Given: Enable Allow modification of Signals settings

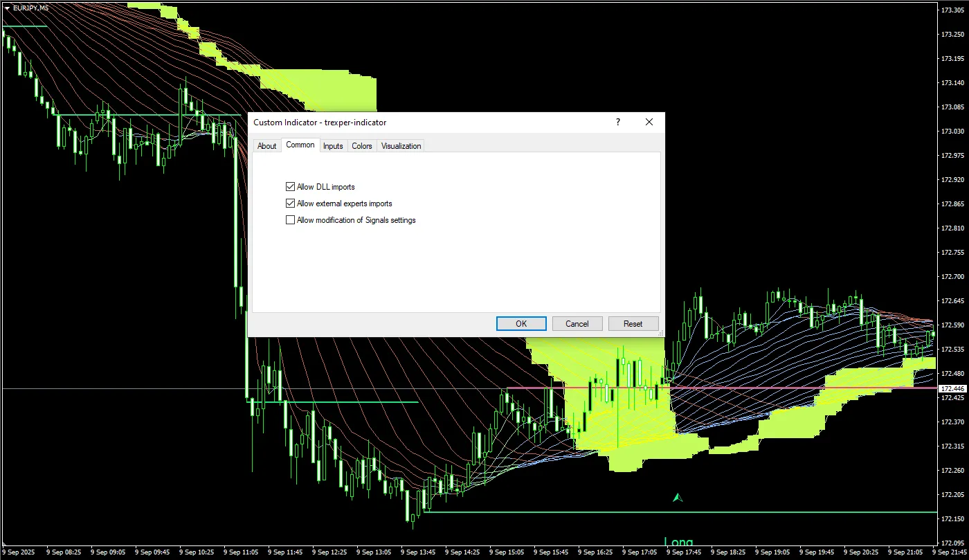Looking at the screenshot, I should tap(291, 220).
